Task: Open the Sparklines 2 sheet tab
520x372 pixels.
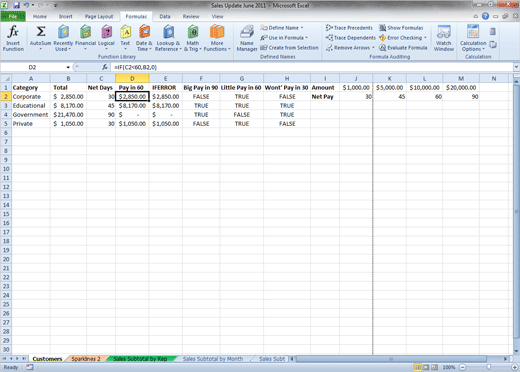Action: [86, 359]
